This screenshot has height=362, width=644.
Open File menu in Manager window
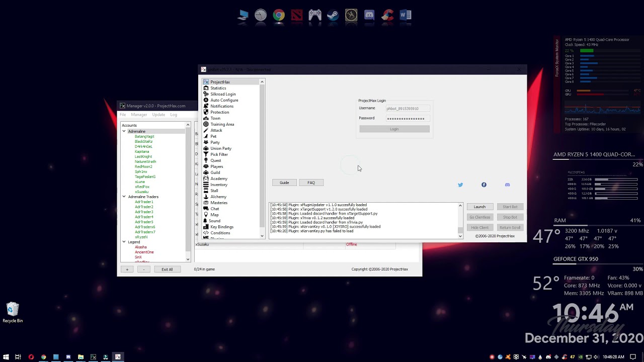point(123,115)
